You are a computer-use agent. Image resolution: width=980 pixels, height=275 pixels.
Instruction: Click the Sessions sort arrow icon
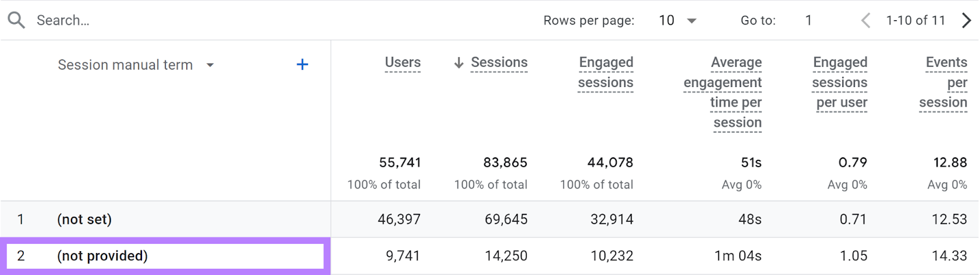(x=459, y=62)
